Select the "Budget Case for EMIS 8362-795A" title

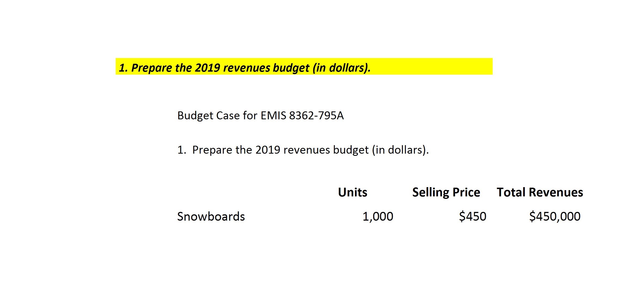[x=260, y=115]
